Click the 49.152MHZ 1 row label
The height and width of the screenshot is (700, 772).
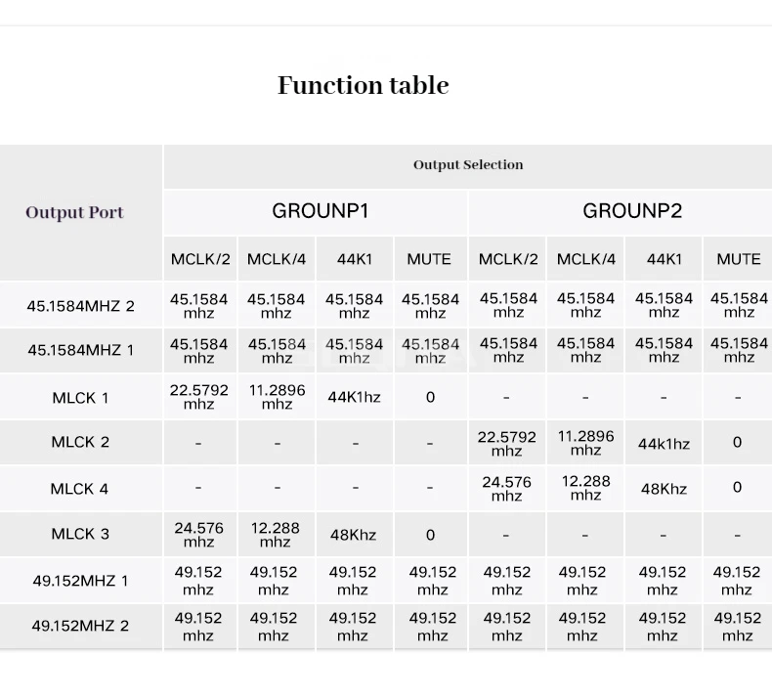(x=80, y=581)
